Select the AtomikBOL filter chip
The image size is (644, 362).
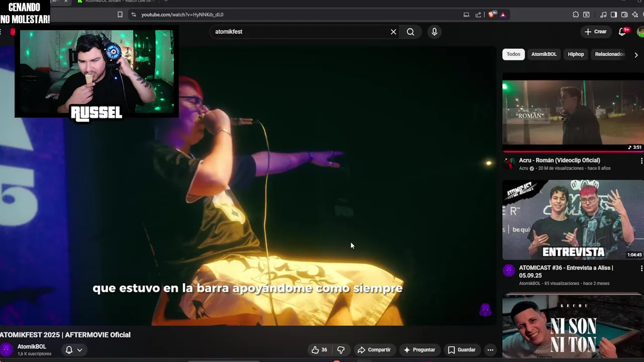[544, 54]
